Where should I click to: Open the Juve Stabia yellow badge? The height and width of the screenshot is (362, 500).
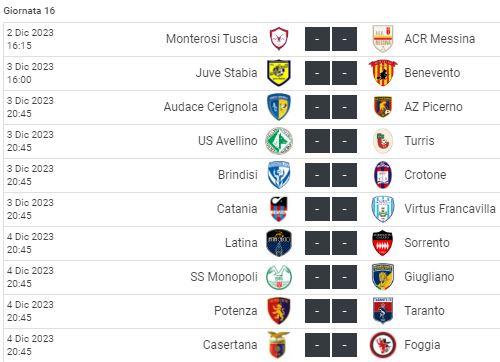click(279, 73)
